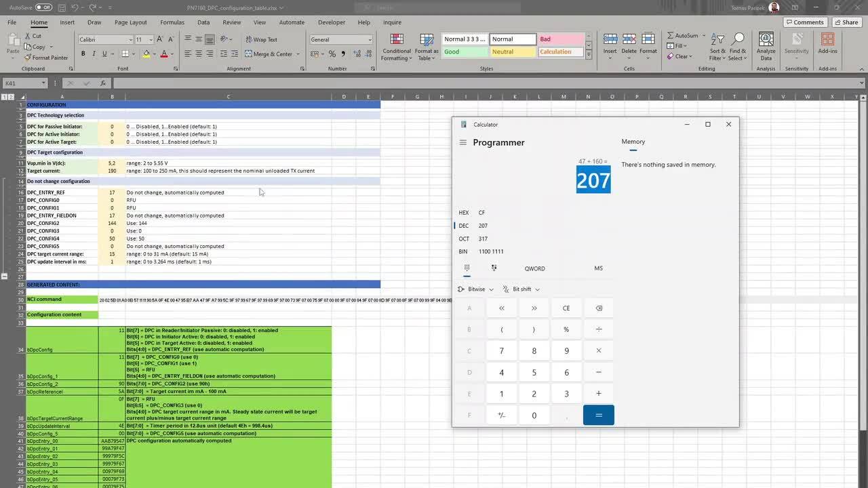Click the Italic formatting icon
Screen dimensions: 868x488
[94, 54]
